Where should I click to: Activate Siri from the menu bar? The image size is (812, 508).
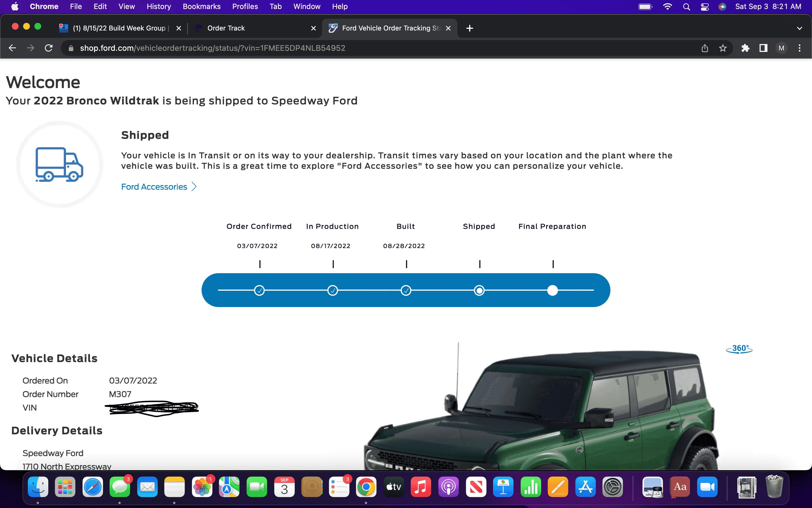[x=722, y=7]
